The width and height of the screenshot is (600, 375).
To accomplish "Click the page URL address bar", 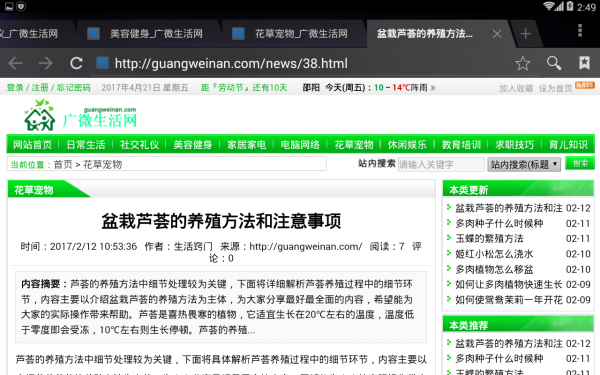I will 231,64.
